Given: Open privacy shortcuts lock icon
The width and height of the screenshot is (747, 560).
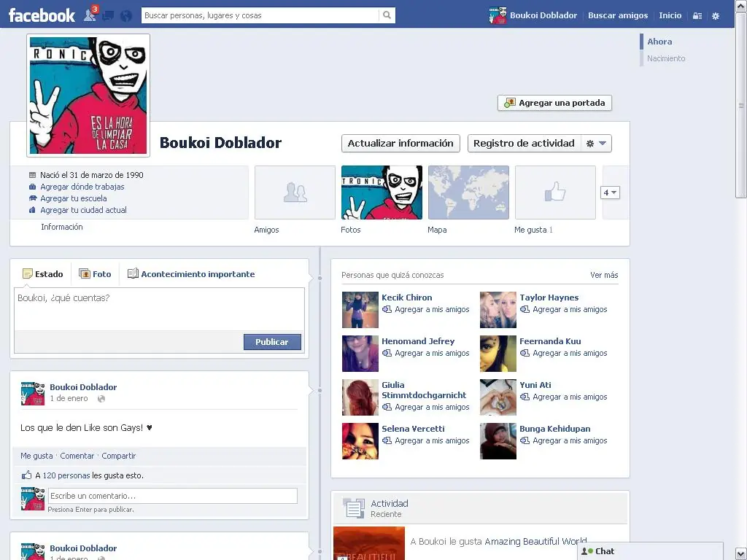Looking at the screenshot, I should [x=697, y=16].
